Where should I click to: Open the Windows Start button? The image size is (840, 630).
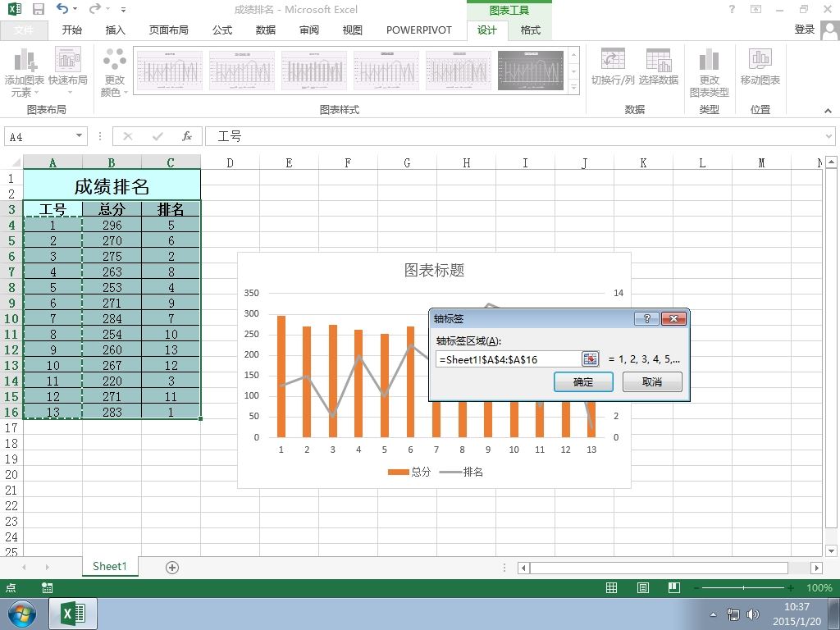point(21,614)
